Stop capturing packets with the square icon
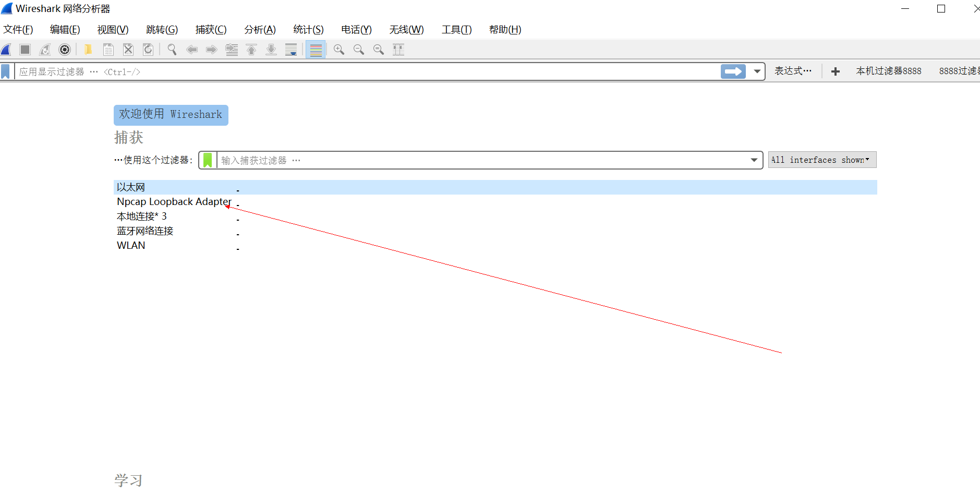The height and width of the screenshot is (494, 980). (25, 50)
